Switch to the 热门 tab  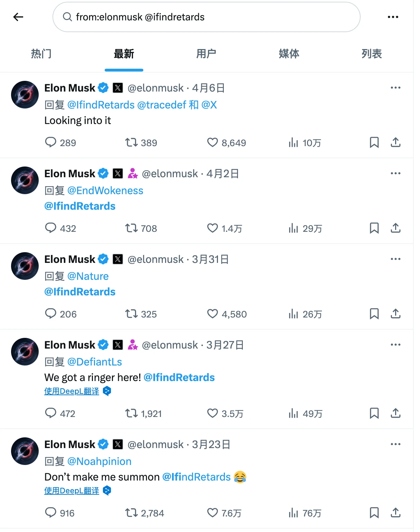coord(41,54)
